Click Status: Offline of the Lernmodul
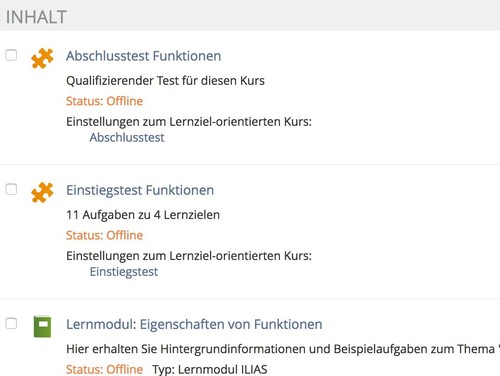Viewport: 500px width, 376px height. pos(104,369)
